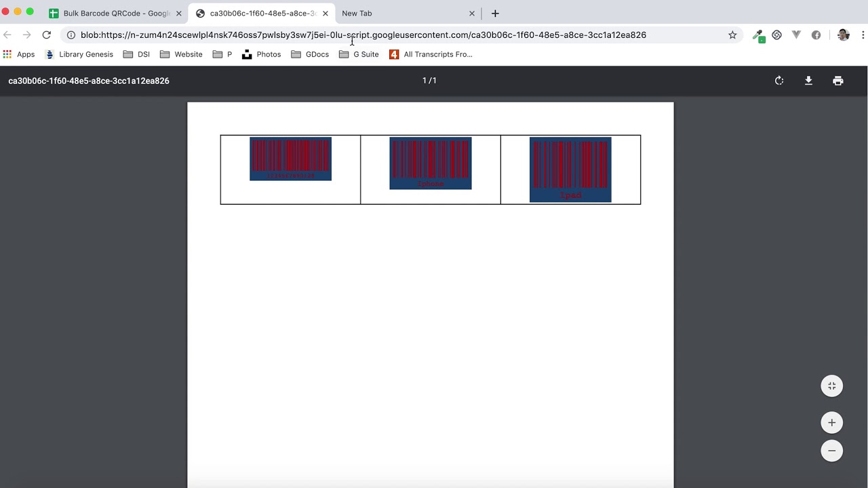
Task: Open the Chrome menu (three dots)
Action: (863, 35)
